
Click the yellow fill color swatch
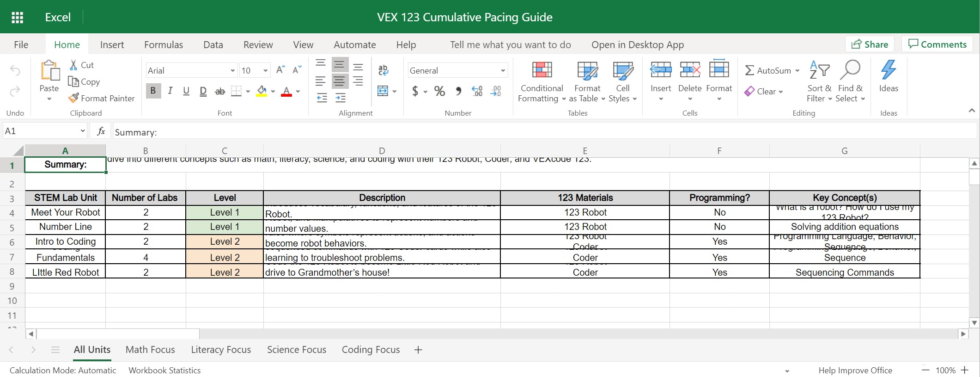click(x=262, y=91)
